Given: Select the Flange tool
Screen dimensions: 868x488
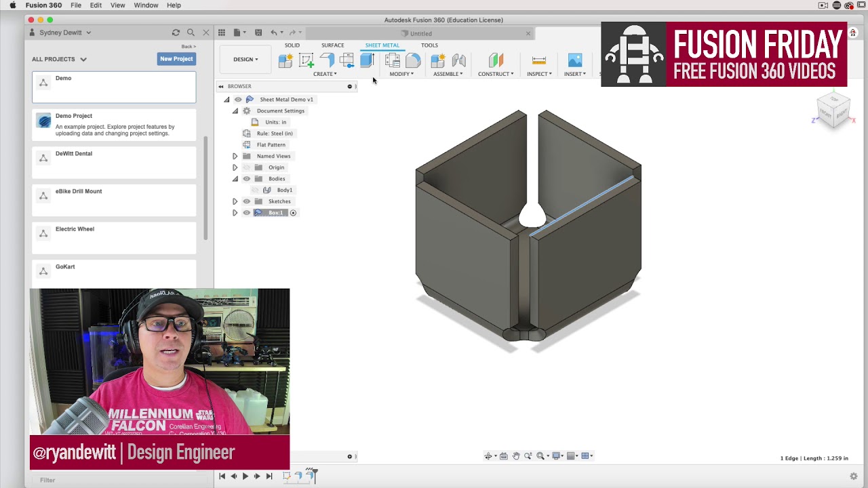Looking at the screenshot, I should (x=327, y=61).
